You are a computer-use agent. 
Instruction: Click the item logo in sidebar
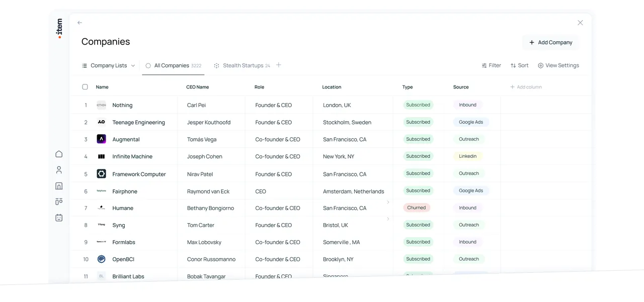(x=59, y=28)
